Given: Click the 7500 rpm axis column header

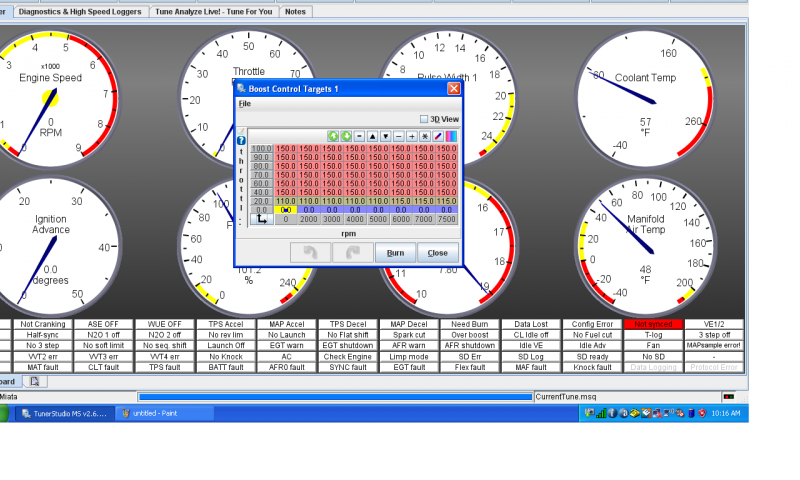Looking at the screenshot, I should [446, 218].
